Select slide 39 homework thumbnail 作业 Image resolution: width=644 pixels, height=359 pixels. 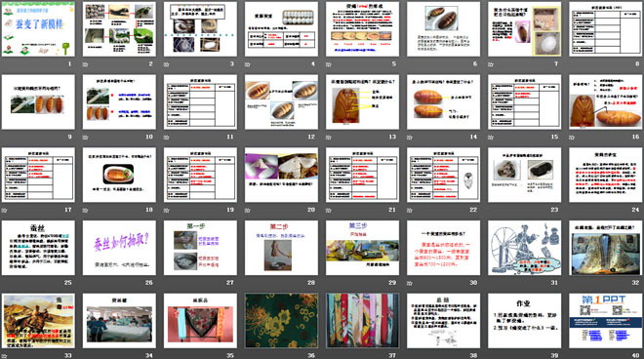(525, 321)
